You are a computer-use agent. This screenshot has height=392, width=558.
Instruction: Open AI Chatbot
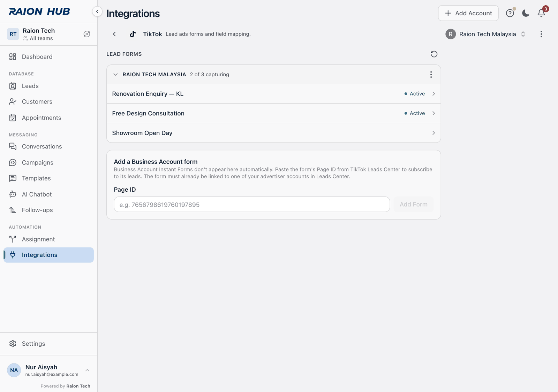coord(48,194)
